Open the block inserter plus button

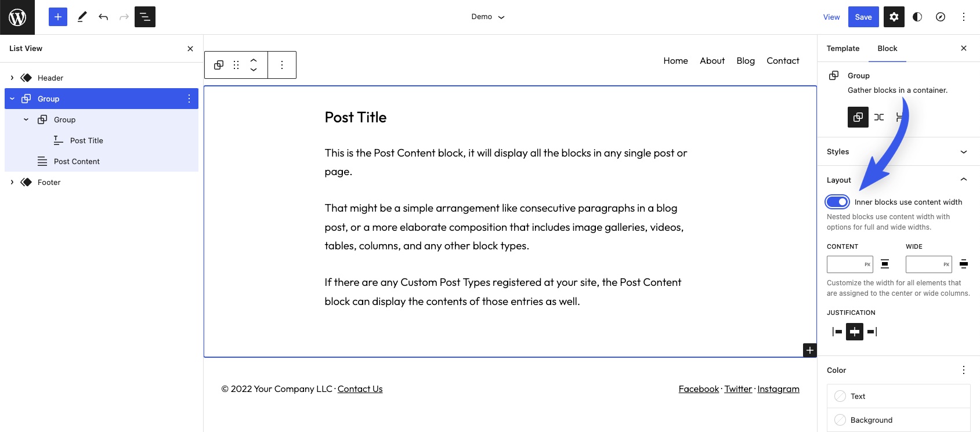(58, 17)
